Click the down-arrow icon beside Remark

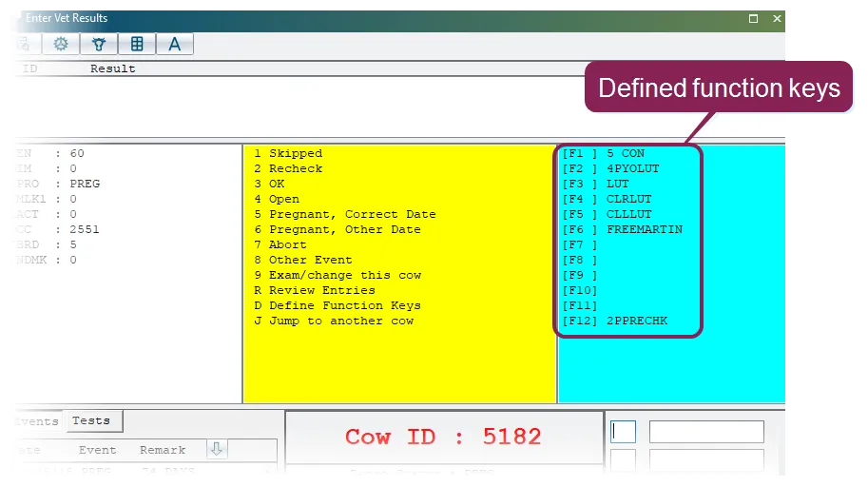point(217,449)
